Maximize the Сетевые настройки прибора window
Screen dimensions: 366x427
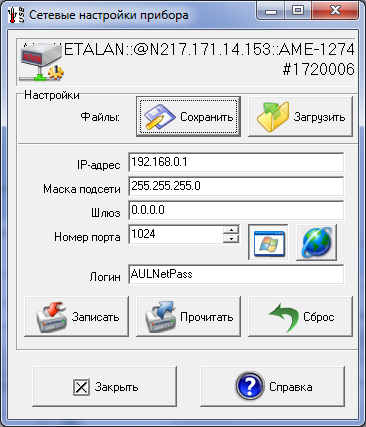[298, 11]
